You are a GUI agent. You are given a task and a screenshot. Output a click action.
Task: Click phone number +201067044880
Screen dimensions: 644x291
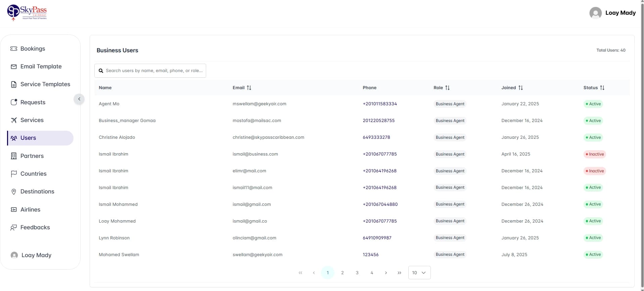point(380,205)
